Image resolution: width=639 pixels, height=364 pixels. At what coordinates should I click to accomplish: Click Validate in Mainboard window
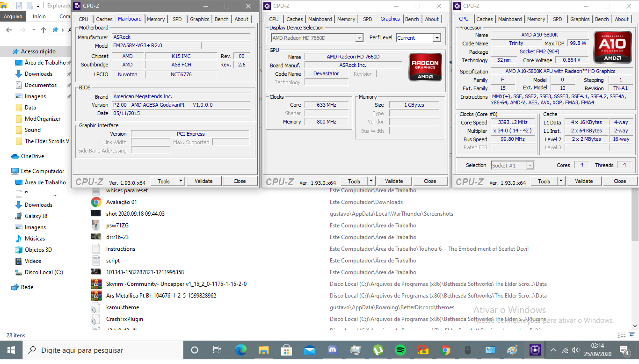tap(203, 181)
